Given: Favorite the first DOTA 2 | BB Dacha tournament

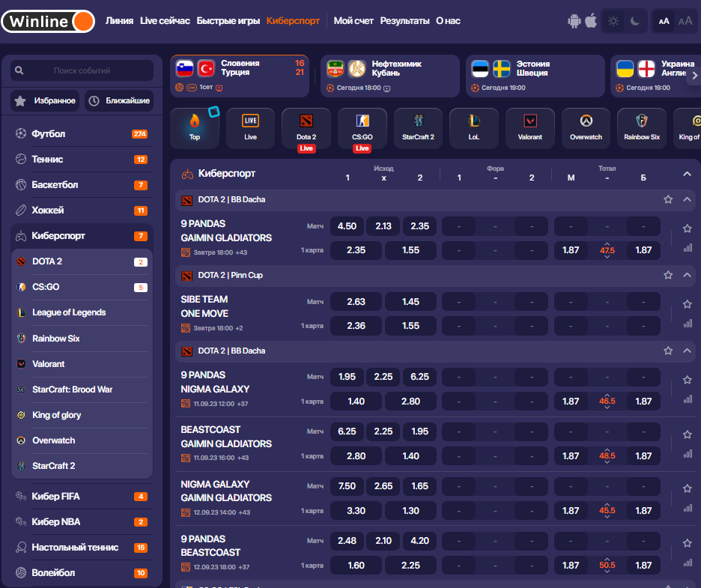Looking at the screenshot, I should pos(668,199).
